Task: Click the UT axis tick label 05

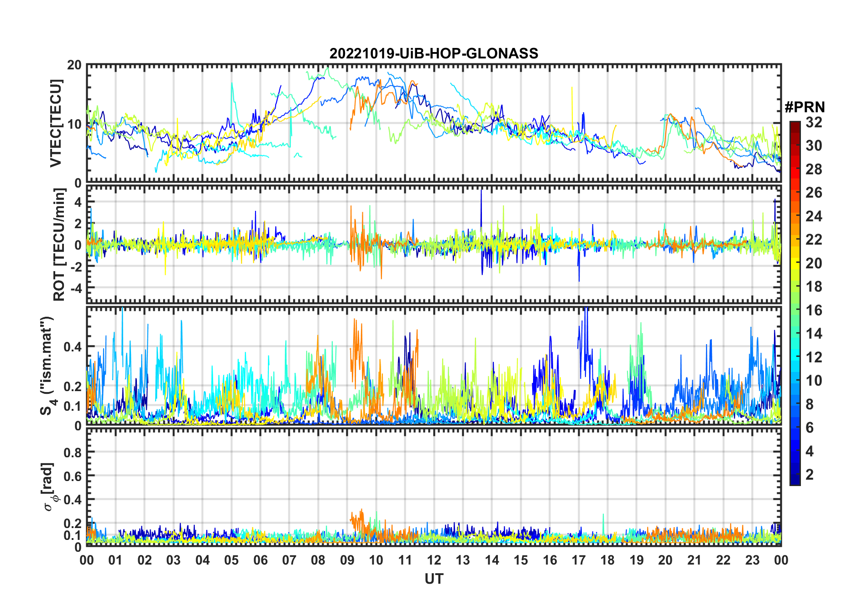Action: [231, 560]
